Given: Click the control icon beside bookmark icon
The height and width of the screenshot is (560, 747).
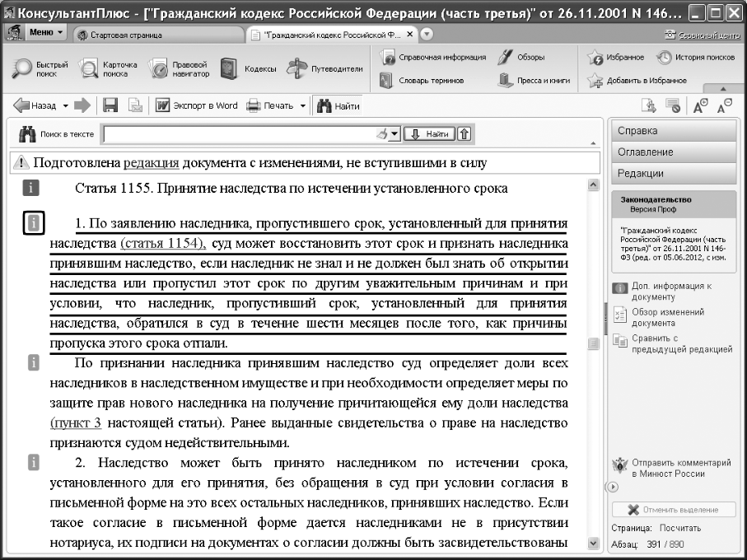Looking at the screenshot, I should (x=673, y=105).
